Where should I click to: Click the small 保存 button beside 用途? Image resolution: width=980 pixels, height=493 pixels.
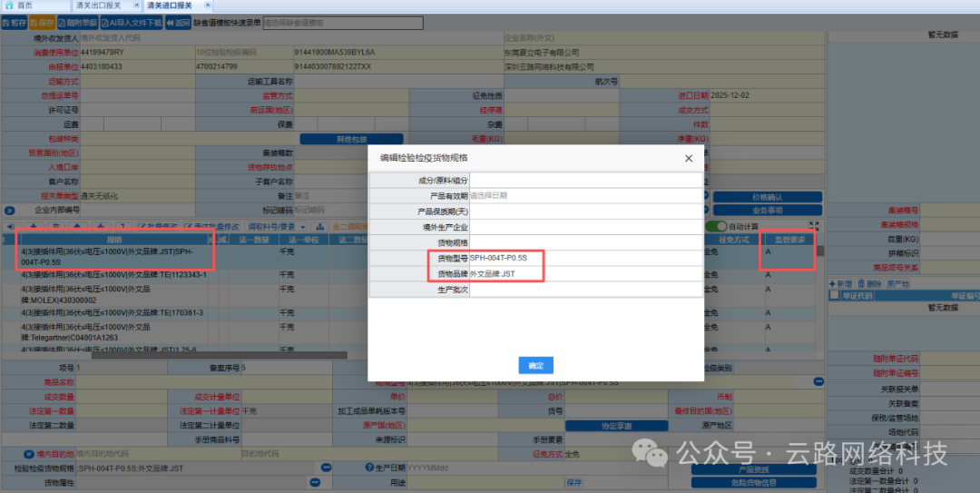[575, 482]
